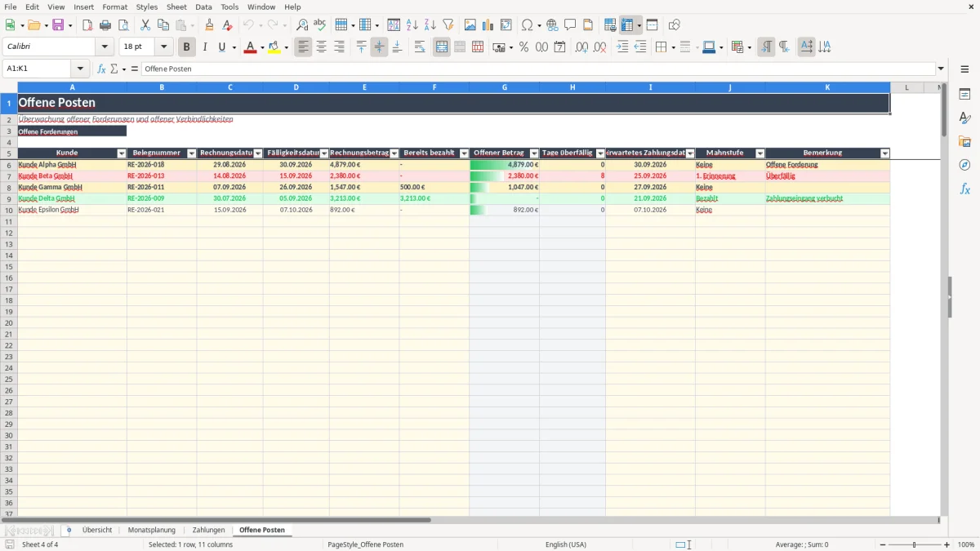Click the zoom slider in the status bar

[914, 544]
